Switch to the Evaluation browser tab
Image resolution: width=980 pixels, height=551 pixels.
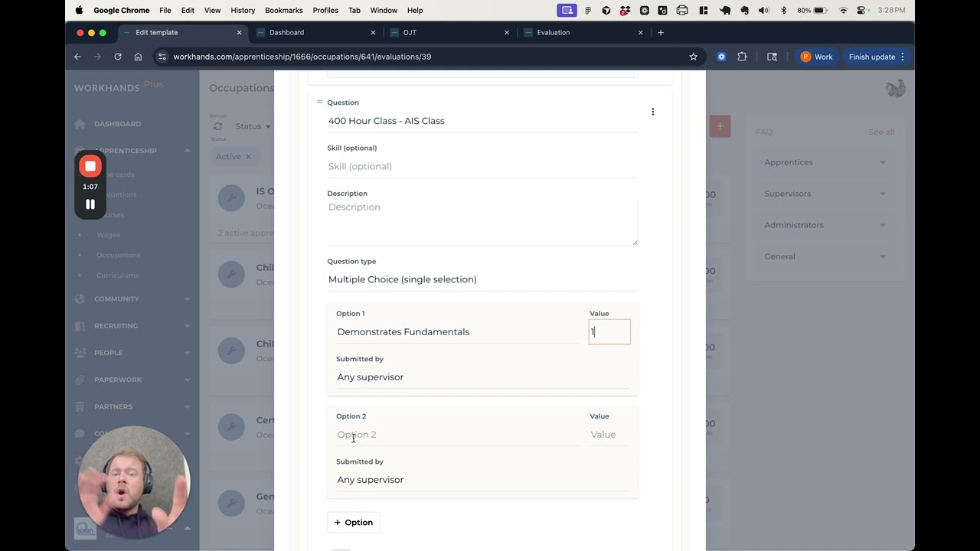(583, 33)
